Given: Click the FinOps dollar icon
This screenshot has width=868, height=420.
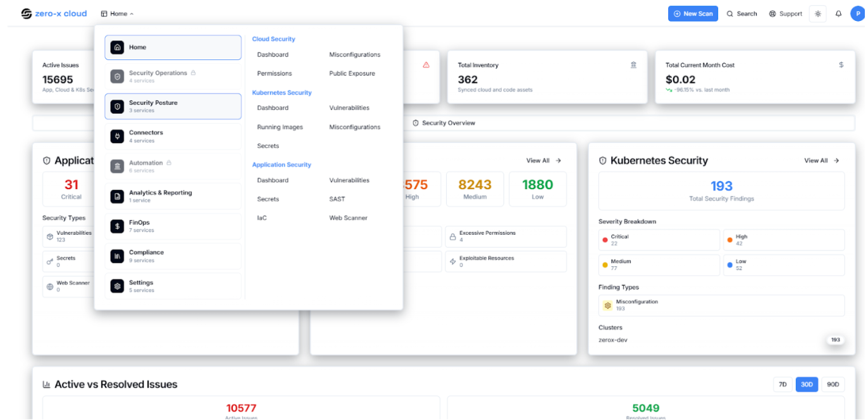Looking at the screenshot, I should tap(117, 226).
